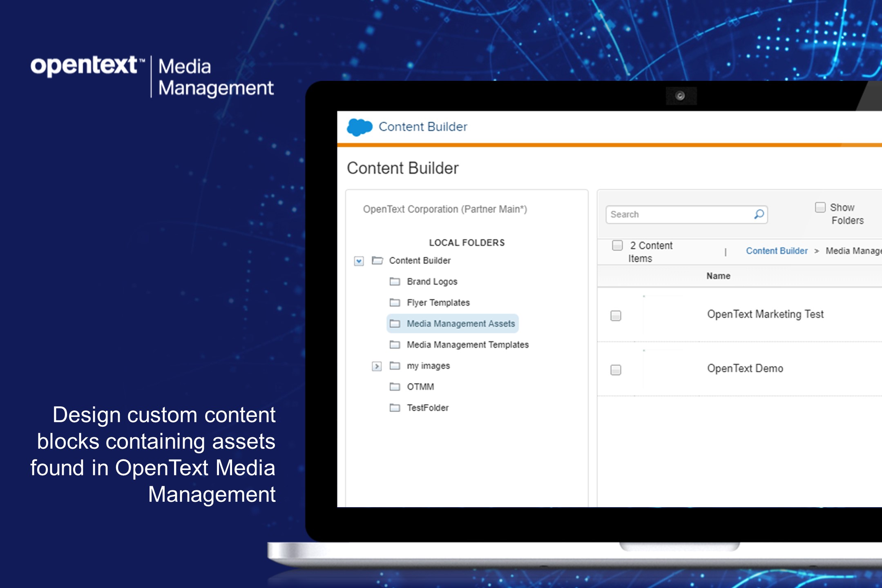Click the Media Management Assets folder icon

click(395, 324)
